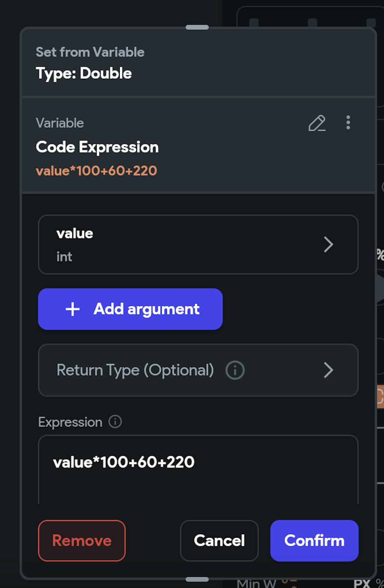Click the plus icon on Add argument
The width and height of the screenshot is (384, 588).
click(73, 309)
